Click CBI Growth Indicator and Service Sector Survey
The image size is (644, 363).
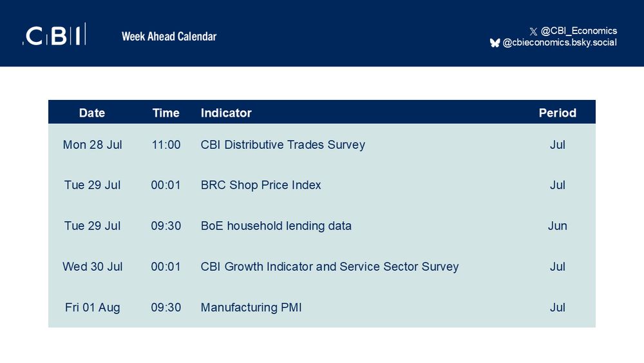pyautogui.click(x=329, y=266)
